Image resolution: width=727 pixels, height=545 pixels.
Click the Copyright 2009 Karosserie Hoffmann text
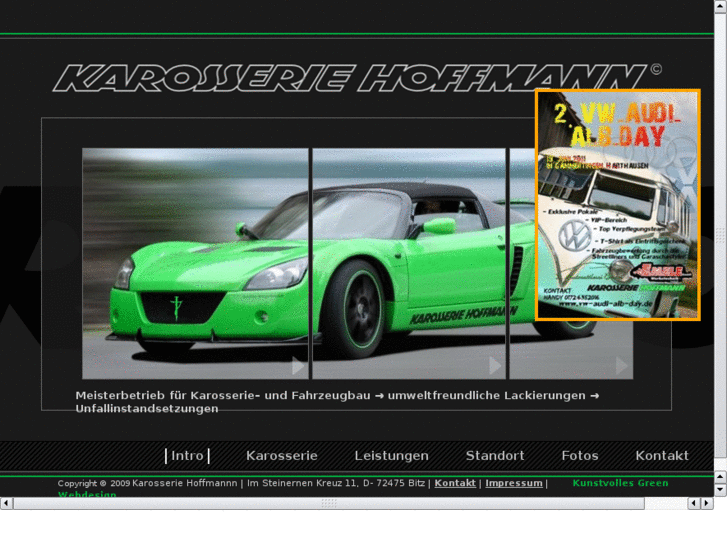click(x=147, y=483)
